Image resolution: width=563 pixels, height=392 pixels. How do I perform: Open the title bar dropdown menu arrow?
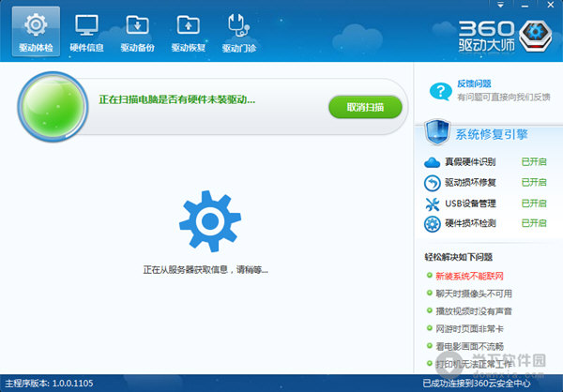point(500,5)
